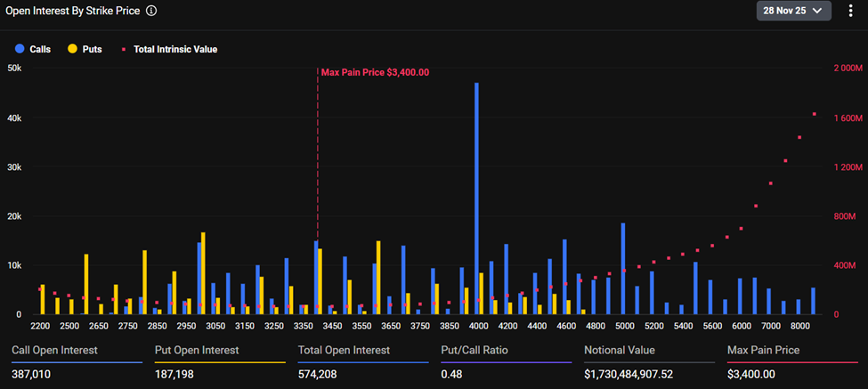Viewport: 868px width, 389px height.
Task: Click the yellow put bar at 2600 strike
Action: coord(86,285)
